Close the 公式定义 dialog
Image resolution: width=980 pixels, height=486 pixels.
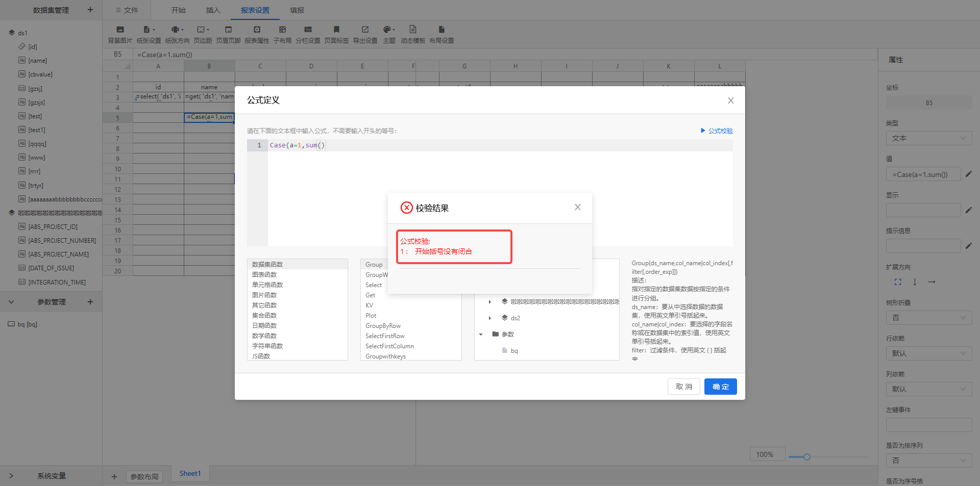[x=730, y=100]
